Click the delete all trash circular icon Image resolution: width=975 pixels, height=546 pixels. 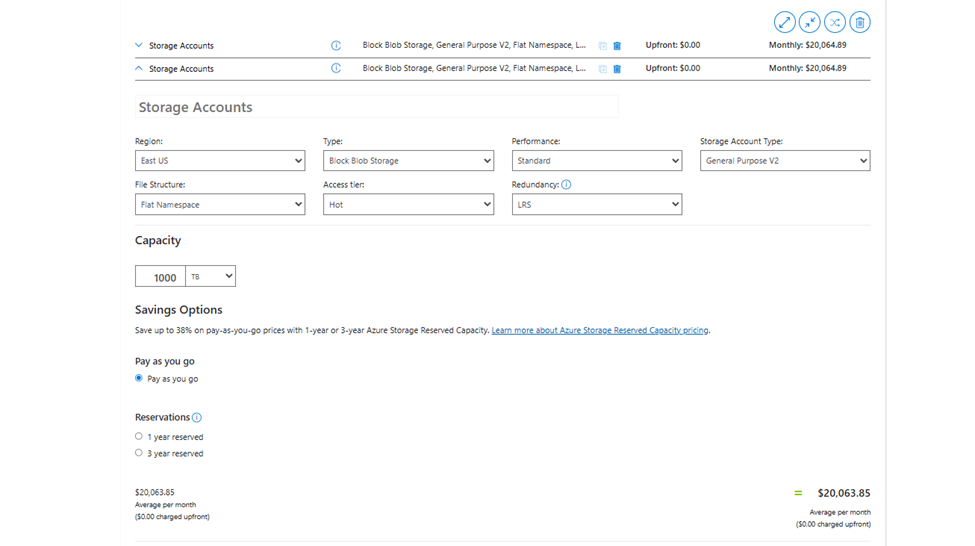[x=860, y=22]
